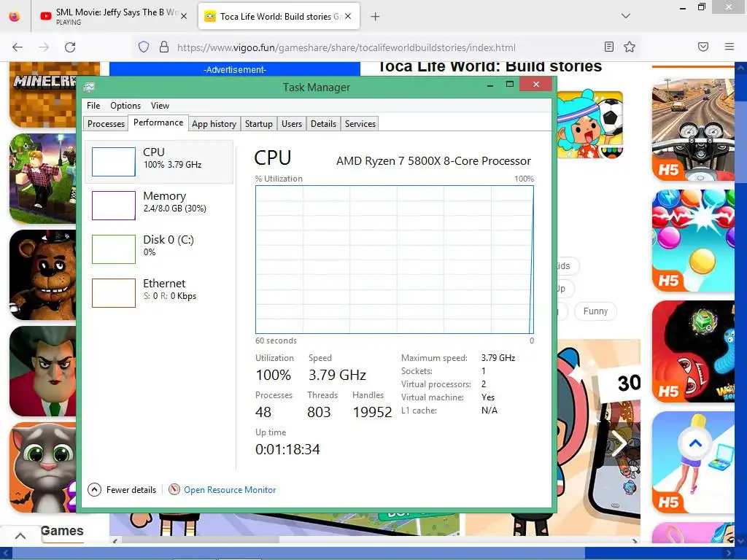Image resolution: width=747 pixels, height=560 pixels.
Task: Click the URL address field
Action: [x=347, y=47]
